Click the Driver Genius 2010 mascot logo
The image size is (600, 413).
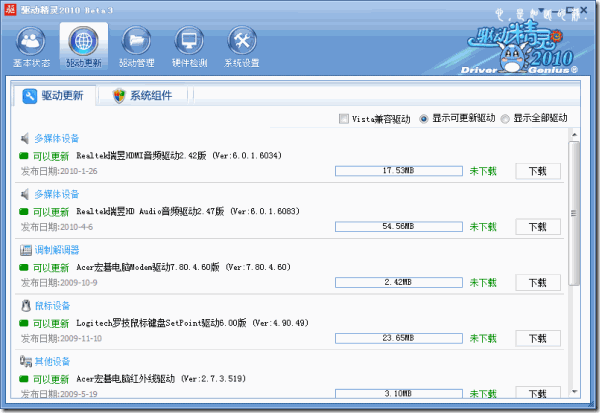click(521, 50)
